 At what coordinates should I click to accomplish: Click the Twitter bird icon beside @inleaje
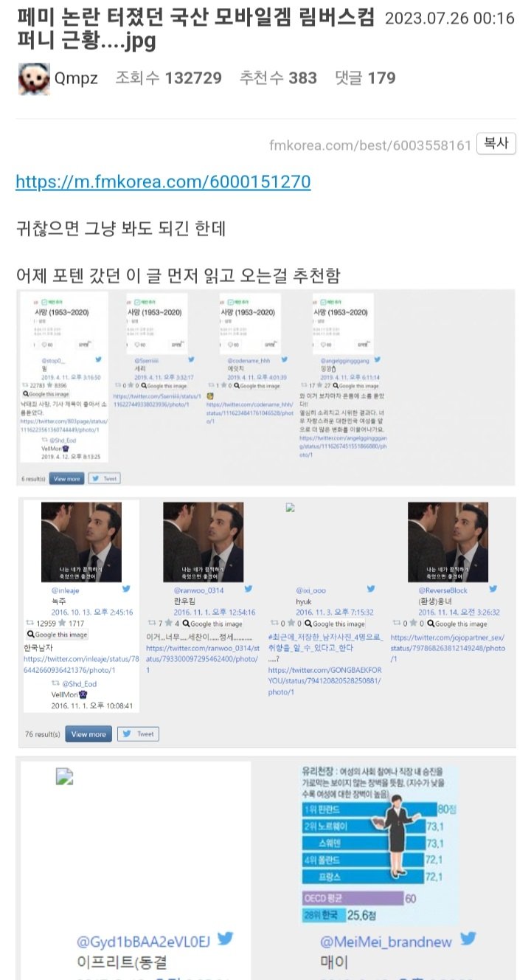point(126,589)
